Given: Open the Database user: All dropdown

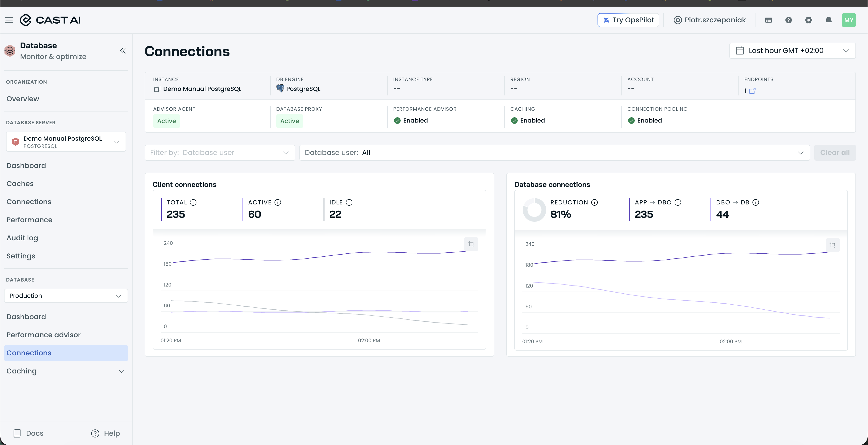Looking at the screenshot, I should click(x=554, y=153).
